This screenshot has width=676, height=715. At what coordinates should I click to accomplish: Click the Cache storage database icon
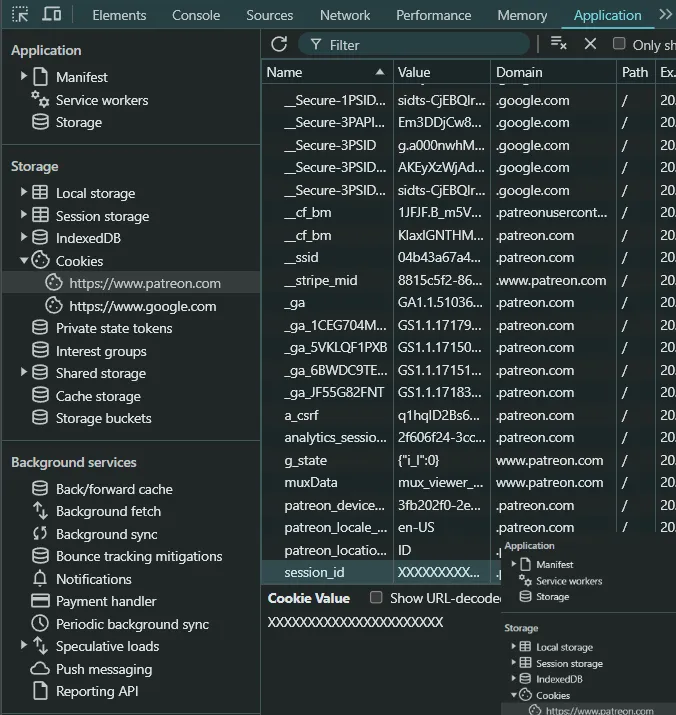pyautogui.click(x=40, y=395)
